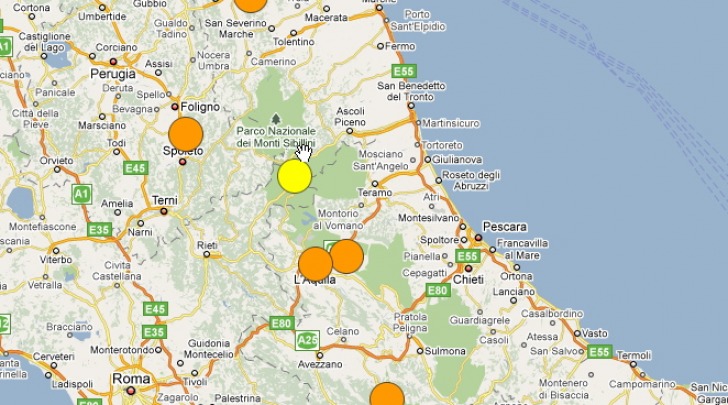Select the E45 shield south of Rieti
Screen dimensions: 728x405
pos(155,309)
